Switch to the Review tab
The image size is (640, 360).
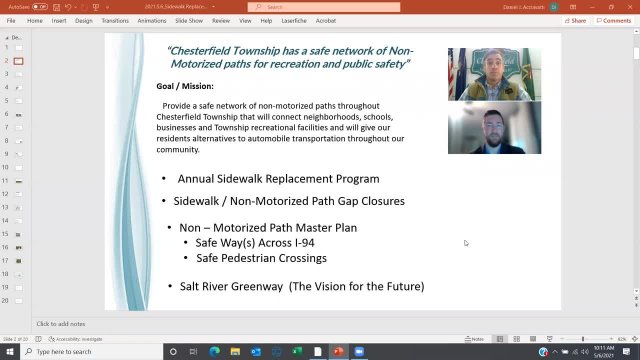pos(221,20)
